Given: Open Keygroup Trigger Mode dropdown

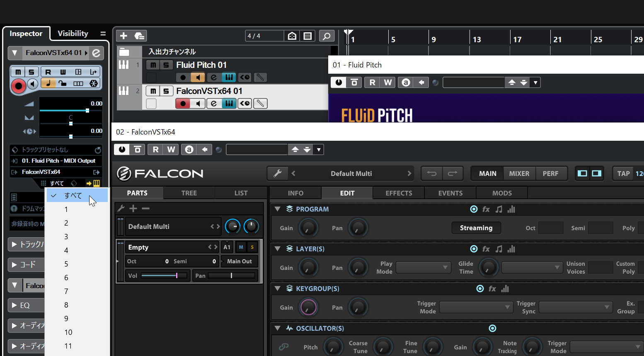Looking at the screenshot, I should point(475,307).
